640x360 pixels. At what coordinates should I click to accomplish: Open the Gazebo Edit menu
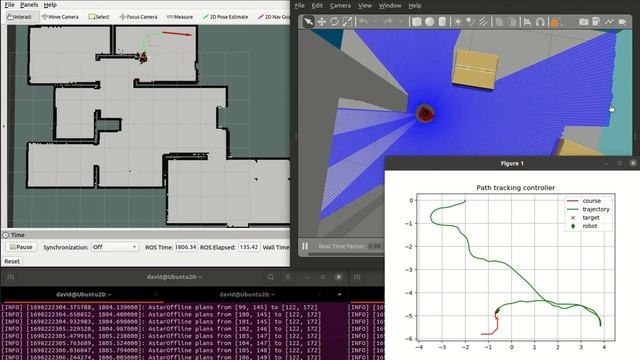coord(317,6)
